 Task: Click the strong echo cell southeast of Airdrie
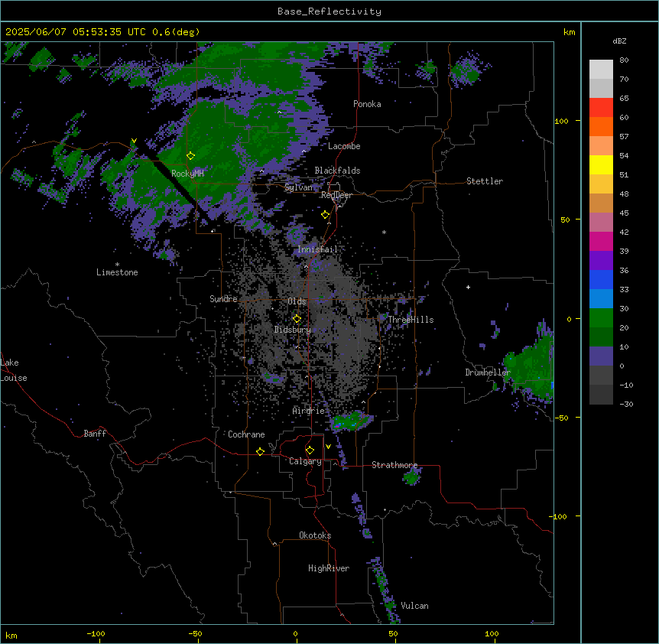[x=350, y=421]
